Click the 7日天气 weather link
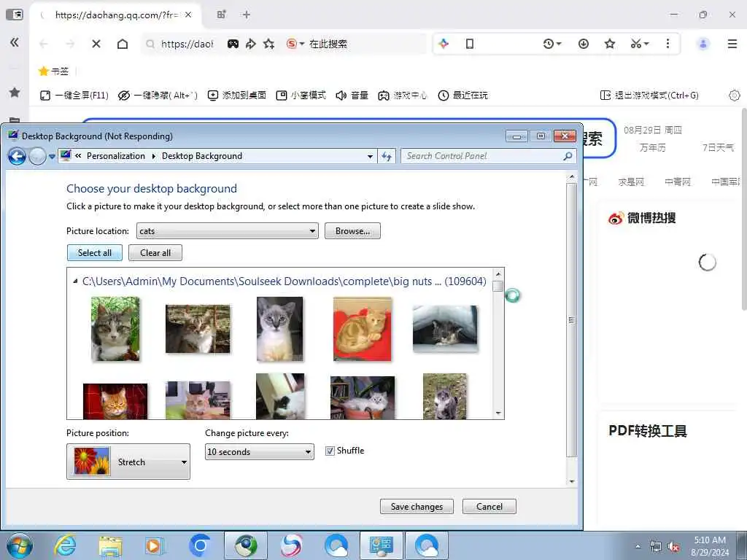The image size is (747, 560). click(x=718, y=147)
